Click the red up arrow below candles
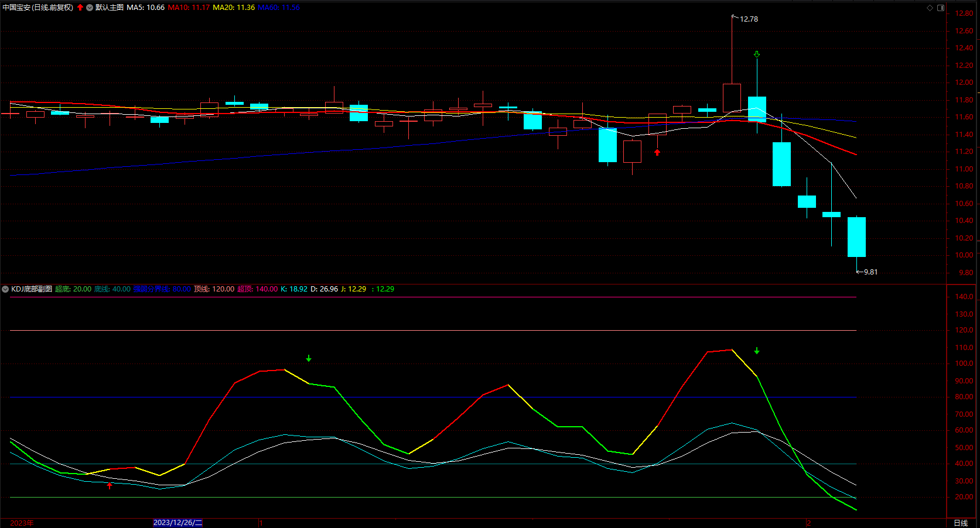The height and width of the screenshot is (528, 980). point(657,152)
